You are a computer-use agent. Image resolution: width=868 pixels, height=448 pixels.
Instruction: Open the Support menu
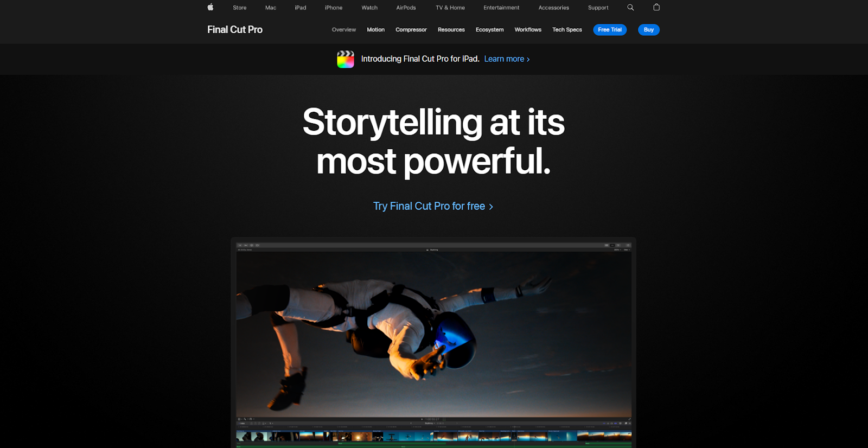tap(598, 8)
